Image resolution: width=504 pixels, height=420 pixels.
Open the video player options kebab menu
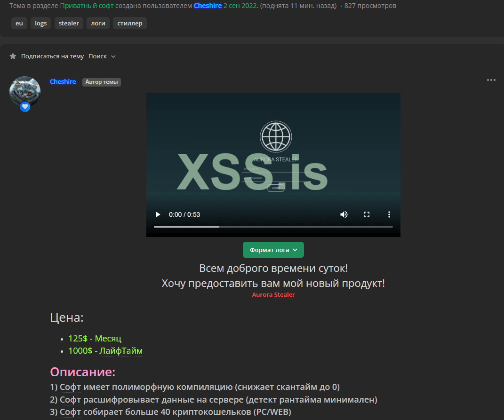(389, 214)
